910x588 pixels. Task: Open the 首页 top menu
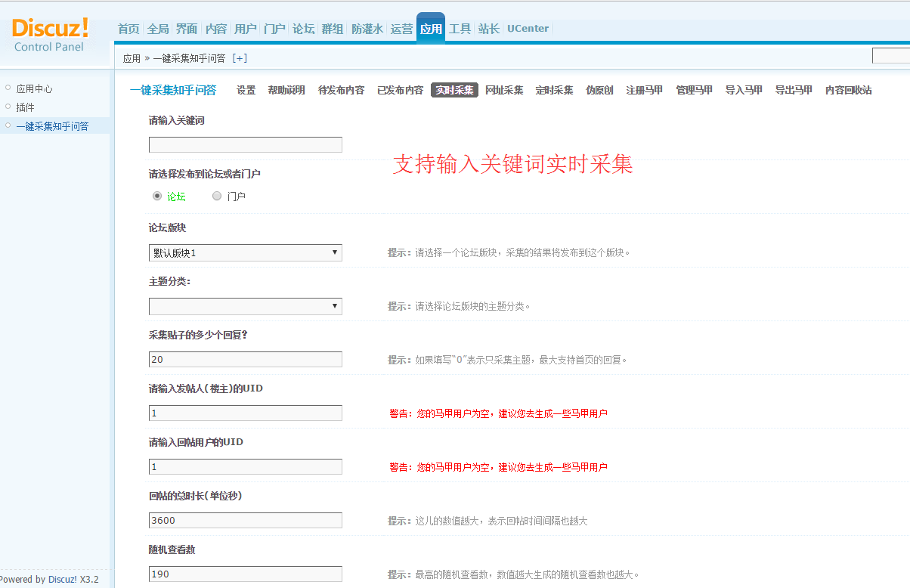coord(128,29)
